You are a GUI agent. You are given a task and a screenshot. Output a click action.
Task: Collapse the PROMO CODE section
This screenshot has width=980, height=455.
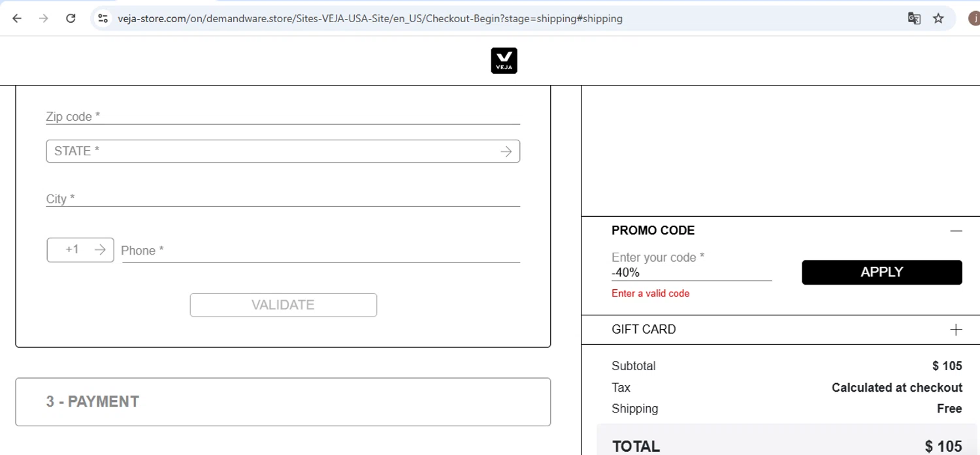tap(956, 230)
